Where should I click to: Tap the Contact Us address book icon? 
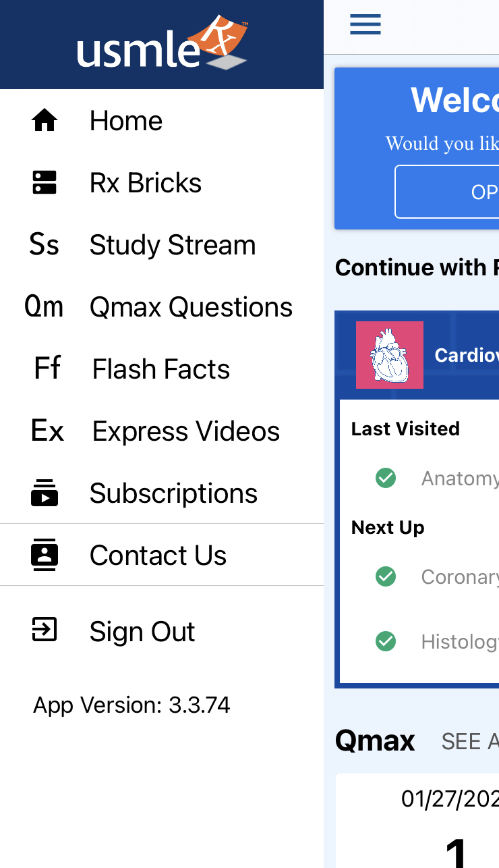coord(44,555)
